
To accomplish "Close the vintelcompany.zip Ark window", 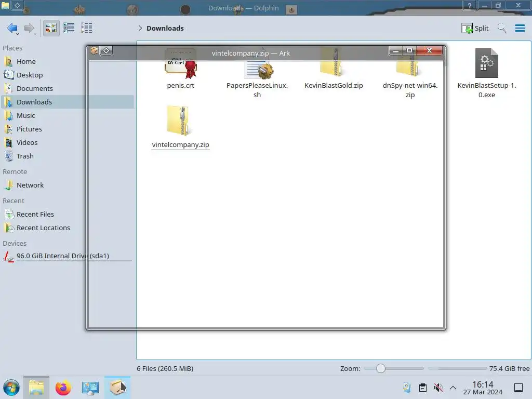I will tap(430, 51).
